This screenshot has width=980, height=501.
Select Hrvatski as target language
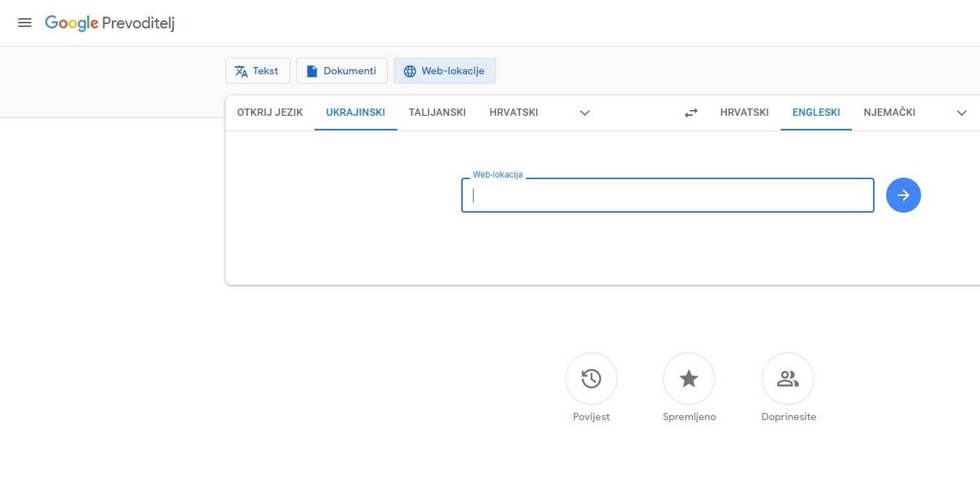[744, 112]
